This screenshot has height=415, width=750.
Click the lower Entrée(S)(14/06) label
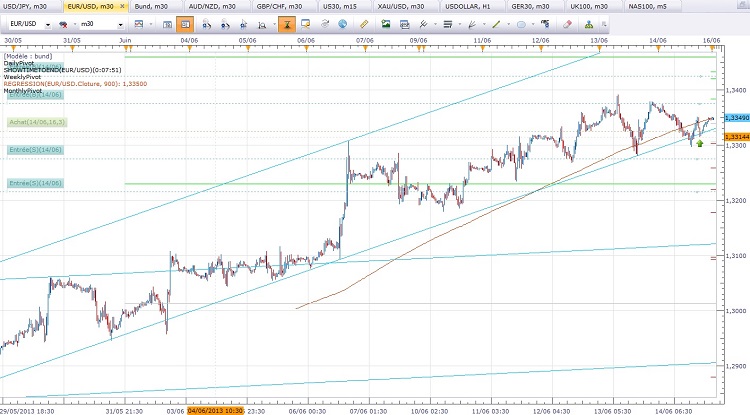pos(36,184)
